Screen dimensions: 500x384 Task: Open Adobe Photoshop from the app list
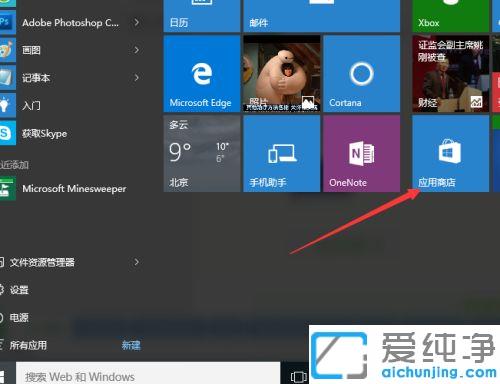pyautogui.click(x=70, y=23)
